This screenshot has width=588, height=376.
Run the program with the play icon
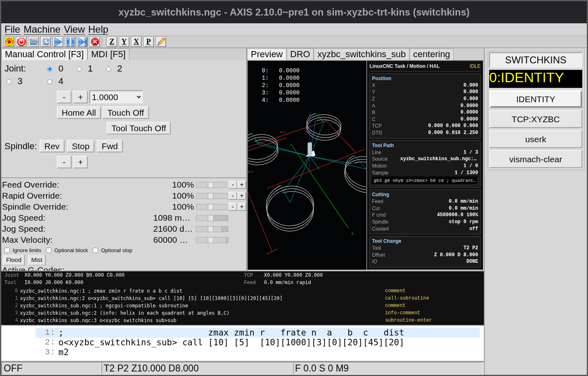pos(58,42)
